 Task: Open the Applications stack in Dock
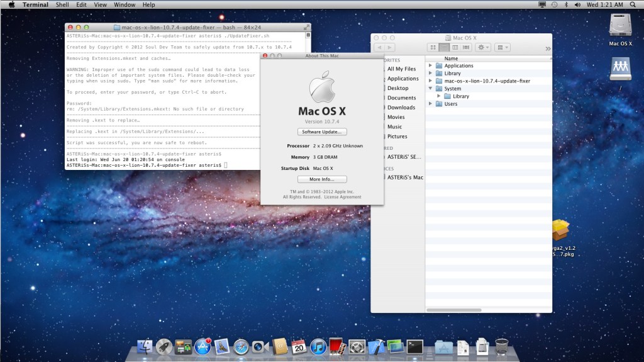[x=443, y=347]
